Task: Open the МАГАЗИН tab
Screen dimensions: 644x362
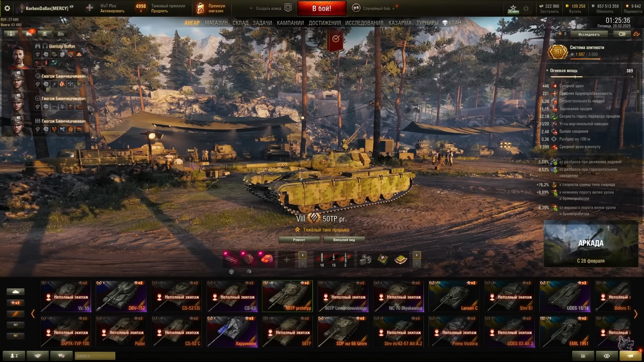Action: 216,23
